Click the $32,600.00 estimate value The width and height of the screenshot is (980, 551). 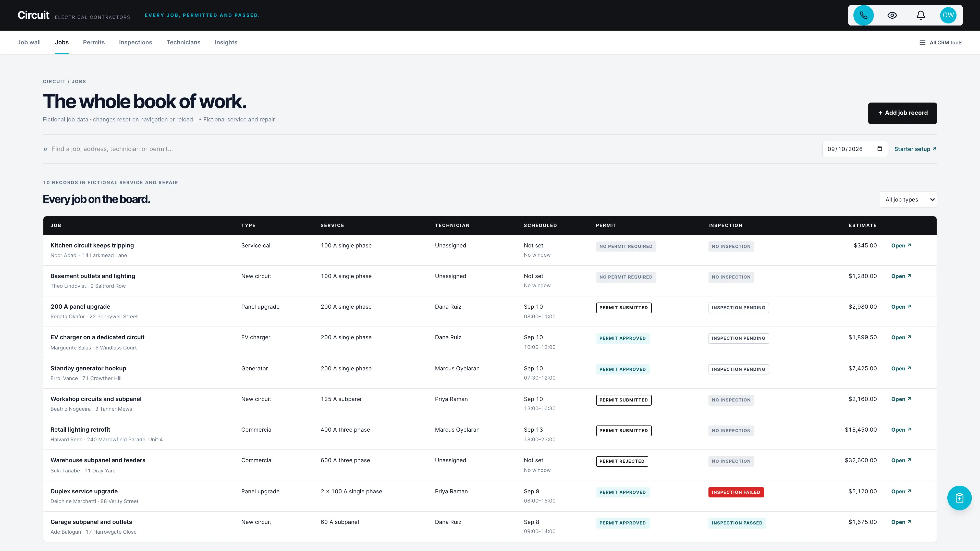click(861, 460)
